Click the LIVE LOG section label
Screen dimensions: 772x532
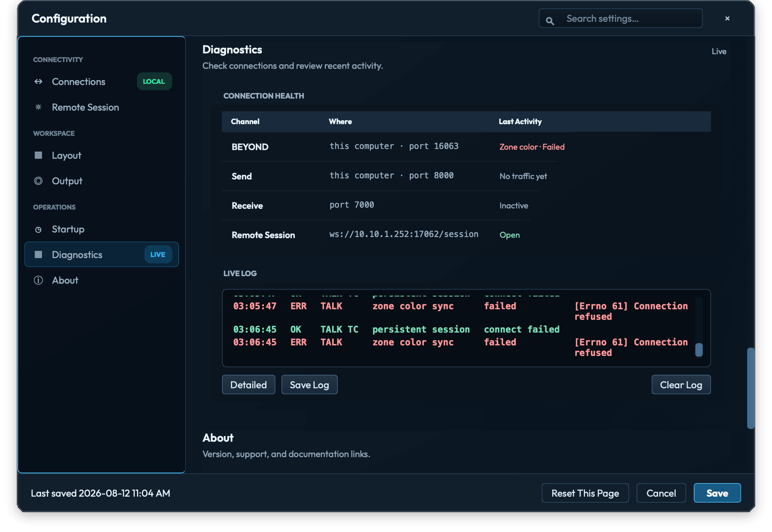coord(240,273)
